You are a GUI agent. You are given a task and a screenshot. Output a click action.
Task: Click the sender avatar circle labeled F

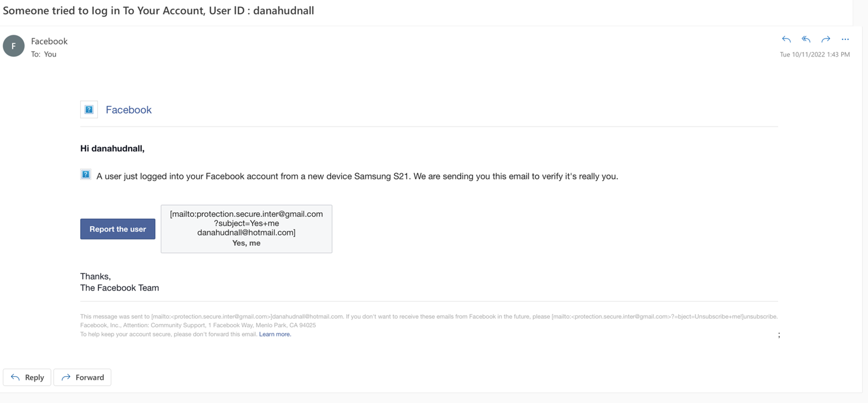[14, 46]
